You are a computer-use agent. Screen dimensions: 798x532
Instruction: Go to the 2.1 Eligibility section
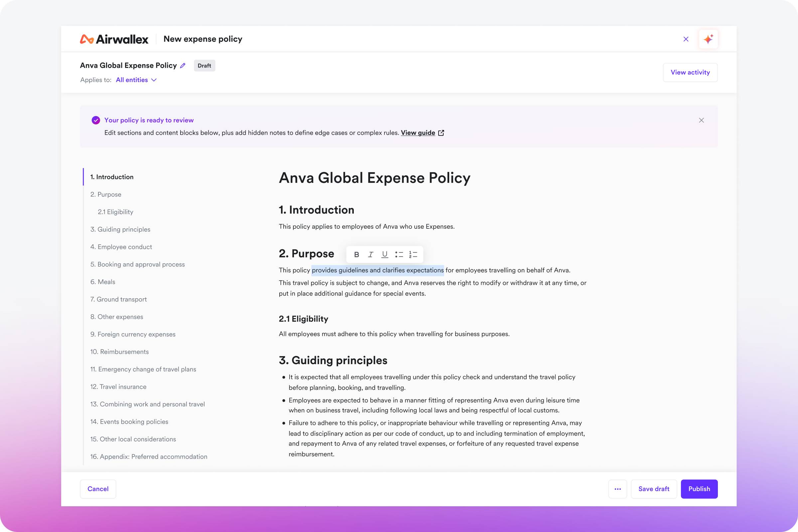[x=115, y=212]
